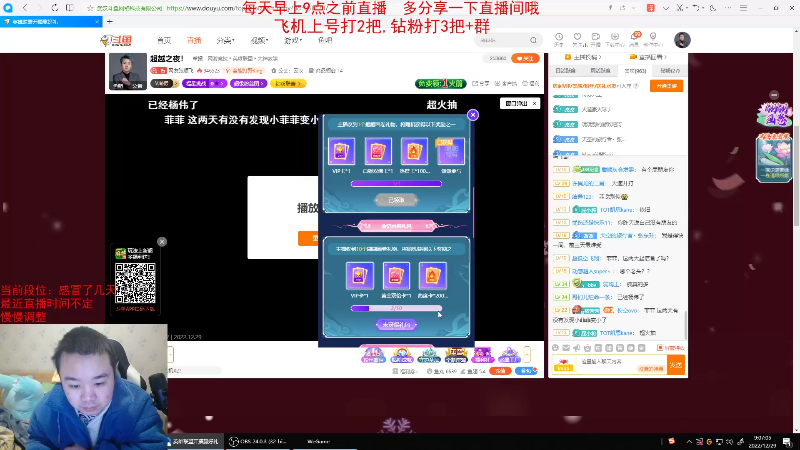Screen dimensions: 800x450
Task: Click the third blue gift icon in gift bar
Action: (429, 355)
